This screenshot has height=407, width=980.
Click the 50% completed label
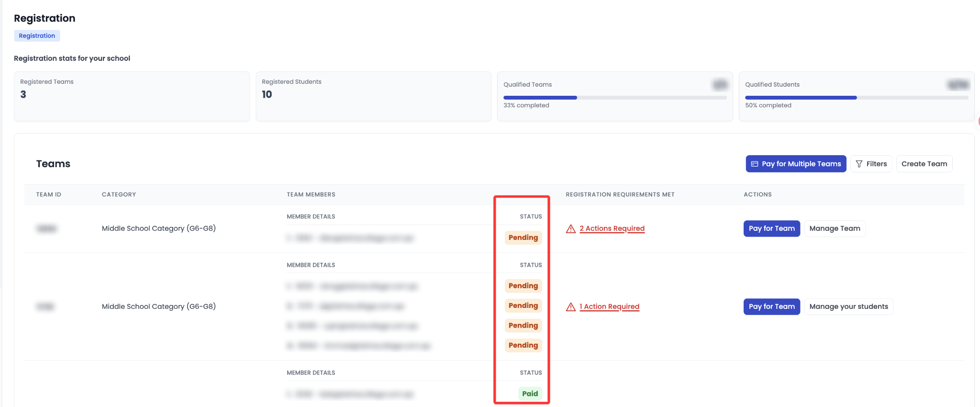768,105
